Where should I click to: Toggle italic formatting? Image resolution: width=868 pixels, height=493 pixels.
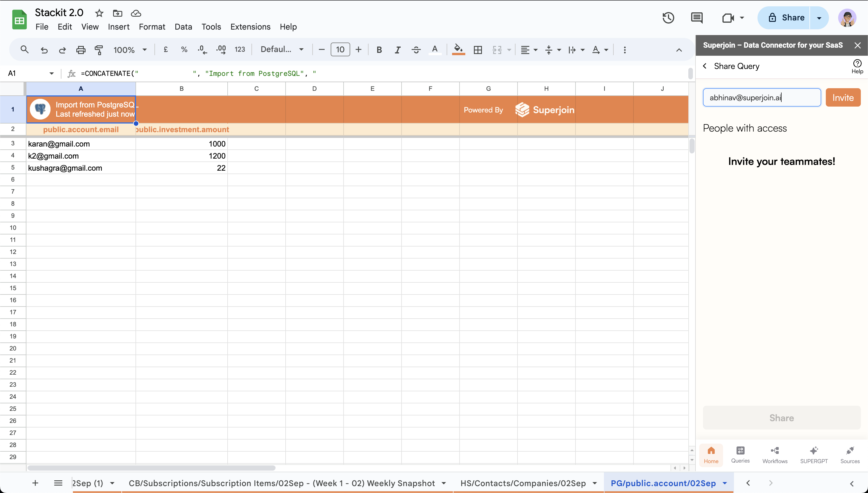[398, 50]
